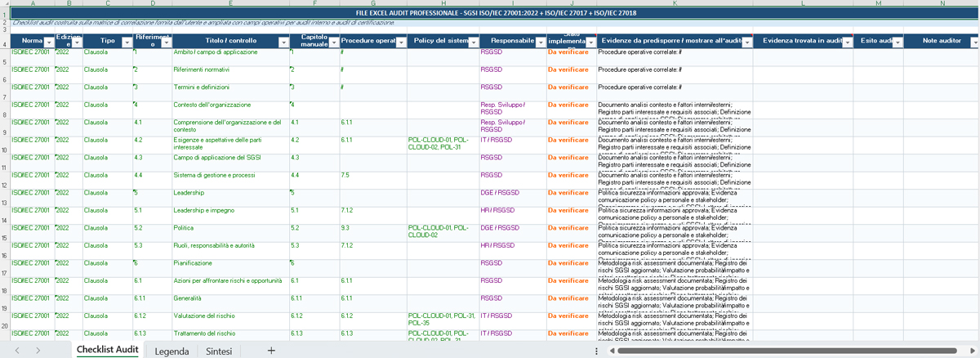980x358 pixels.
Task: Open filter for Titolo / controllo column
Action: coord(283,42)
